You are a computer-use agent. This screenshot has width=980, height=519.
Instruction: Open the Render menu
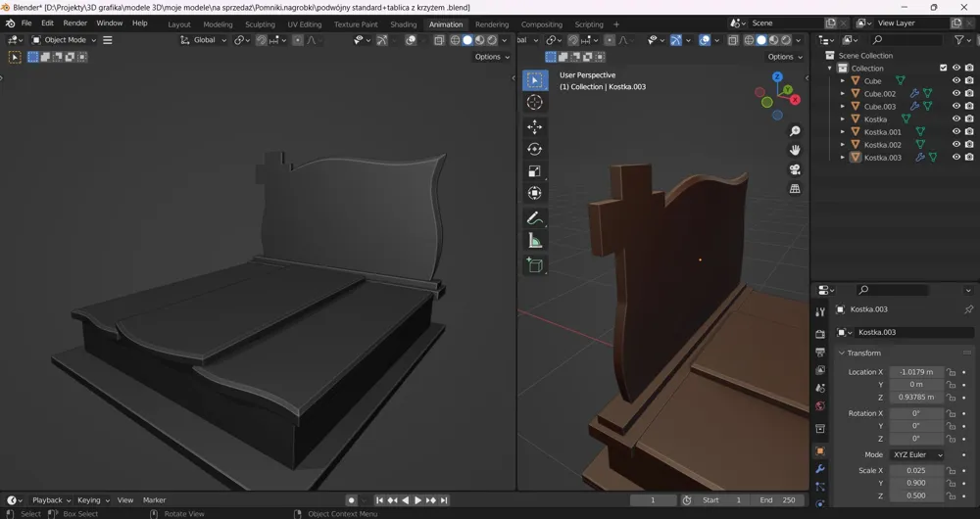(x=75, y=24)
